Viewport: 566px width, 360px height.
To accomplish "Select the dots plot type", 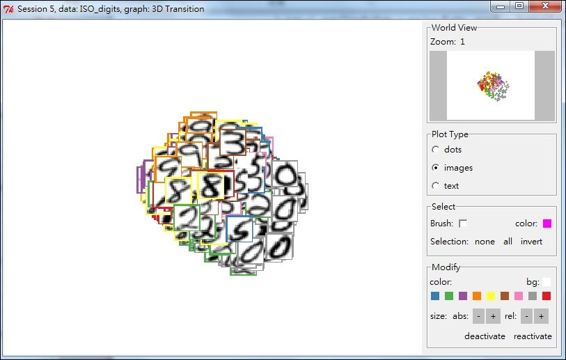I will 436,149.
